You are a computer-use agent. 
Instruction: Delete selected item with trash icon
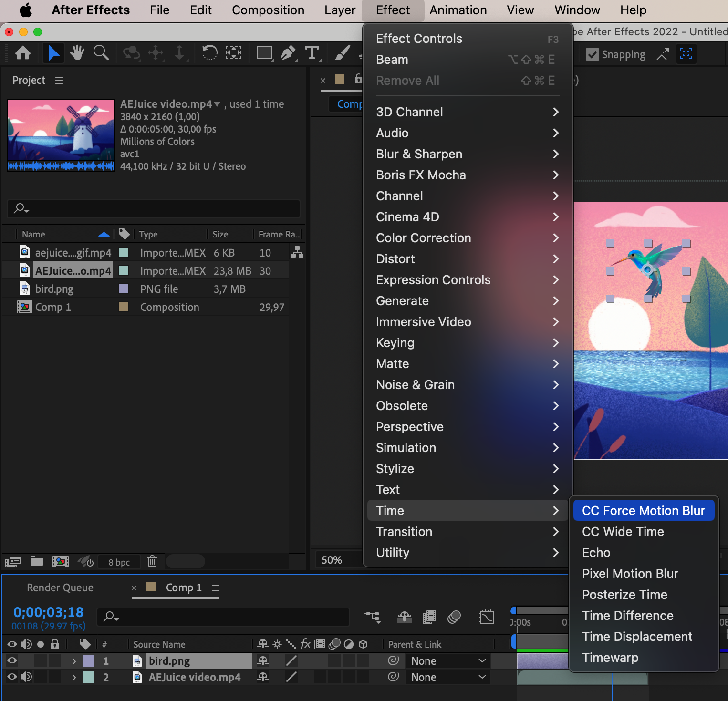[152, 561]
